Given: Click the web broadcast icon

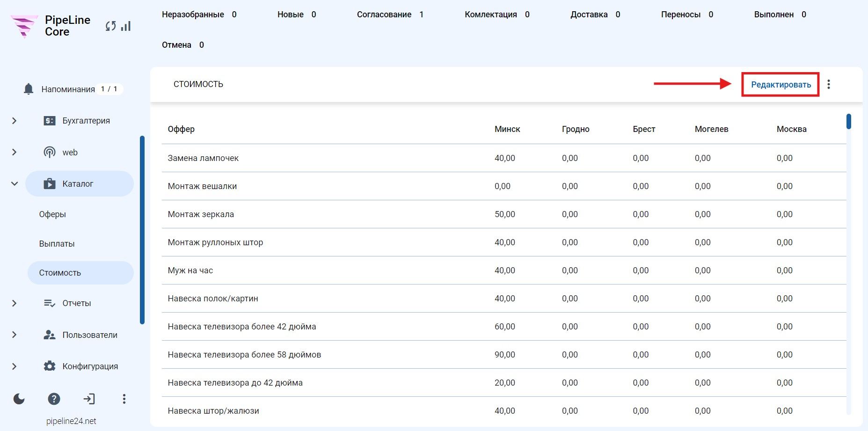Looking at the screenshot, I should coord(50,152).
